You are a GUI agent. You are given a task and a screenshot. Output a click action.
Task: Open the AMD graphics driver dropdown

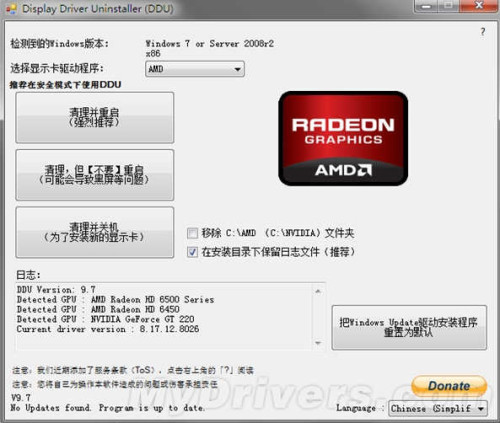[x=195, y=69]
